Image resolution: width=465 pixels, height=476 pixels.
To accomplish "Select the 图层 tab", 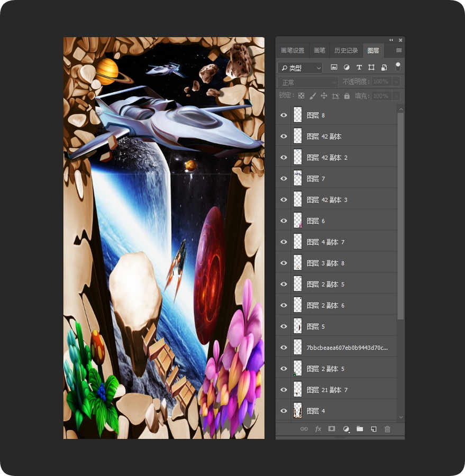I will (x=373, y=50).
